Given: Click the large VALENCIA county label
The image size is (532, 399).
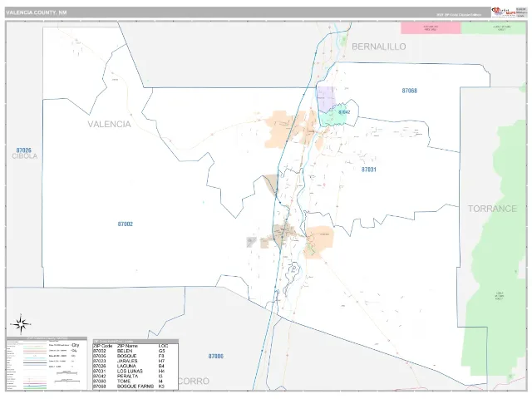Looking at the screenshot, I should (x=109, y=124).
